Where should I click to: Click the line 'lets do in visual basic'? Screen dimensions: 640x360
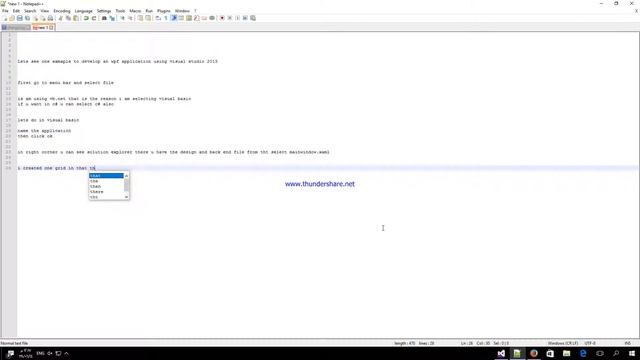[48, 120]
